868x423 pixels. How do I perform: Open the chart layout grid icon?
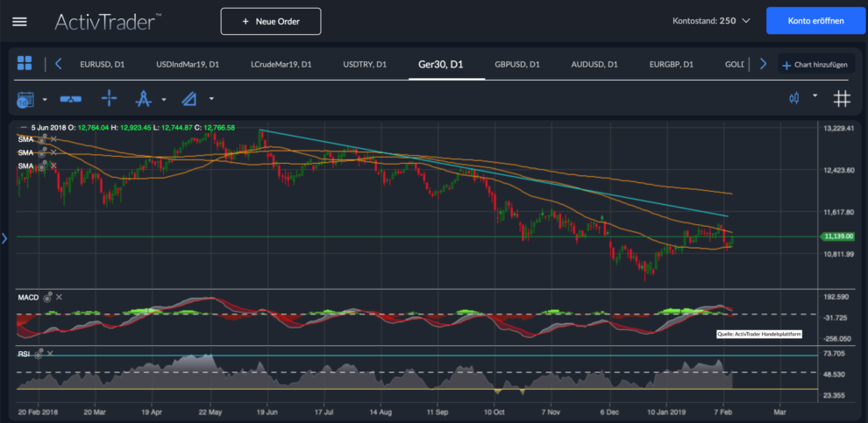pyautogui.click(x=25, y=63)
